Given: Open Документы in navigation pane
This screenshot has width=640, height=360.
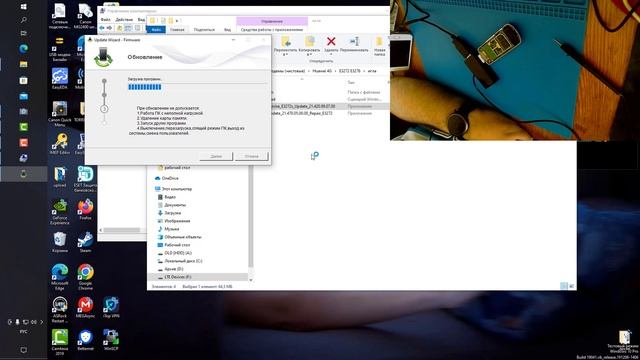Looking at the screenshot, I should (171, 205).
